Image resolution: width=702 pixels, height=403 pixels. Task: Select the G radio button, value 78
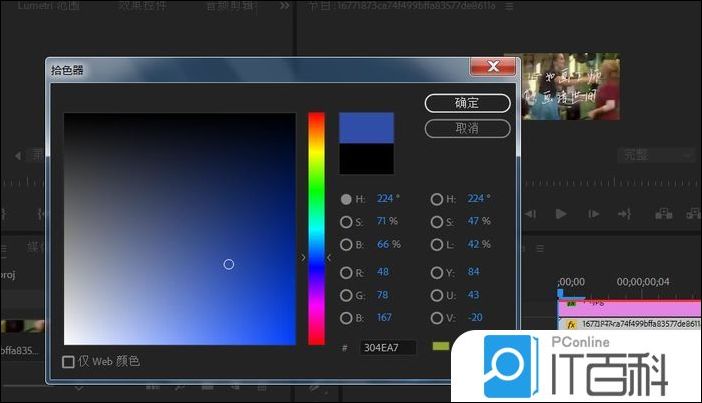pos(346,296)
